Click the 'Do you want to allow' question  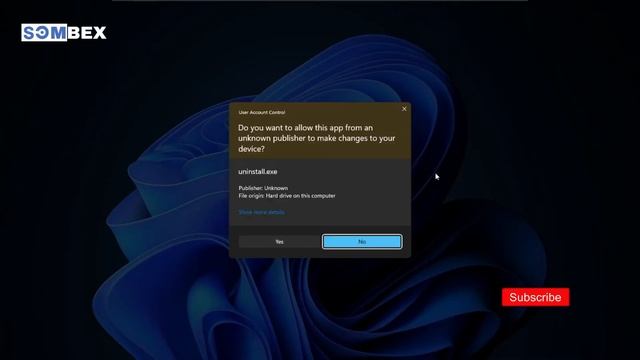(317, 138)
